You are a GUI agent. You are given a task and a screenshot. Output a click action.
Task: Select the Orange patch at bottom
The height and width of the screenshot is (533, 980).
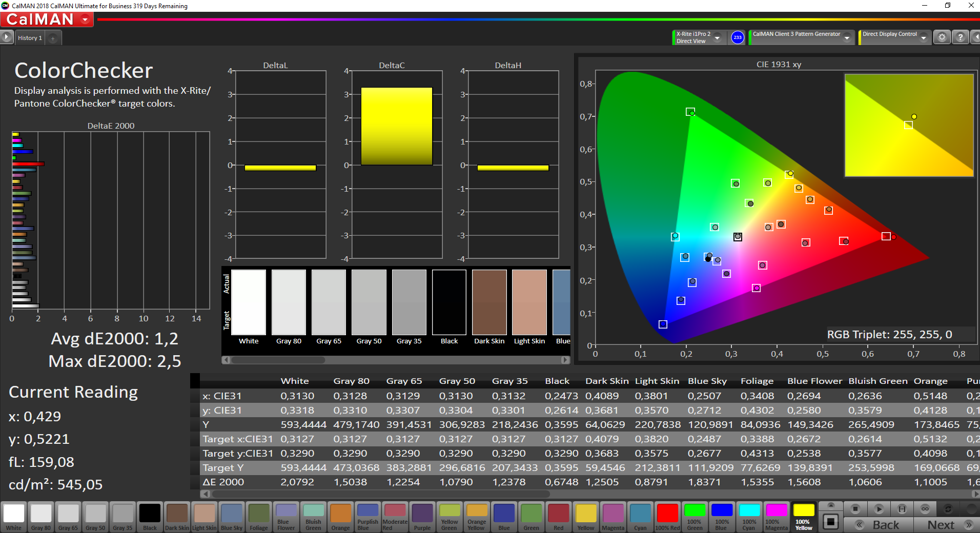coord(340,517)
